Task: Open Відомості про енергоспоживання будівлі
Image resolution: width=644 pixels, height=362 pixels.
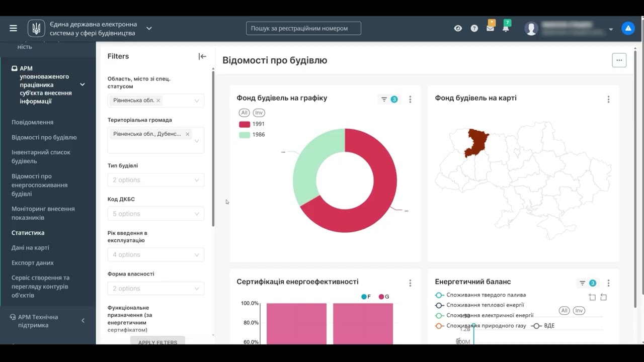Action: pos(40,185)
